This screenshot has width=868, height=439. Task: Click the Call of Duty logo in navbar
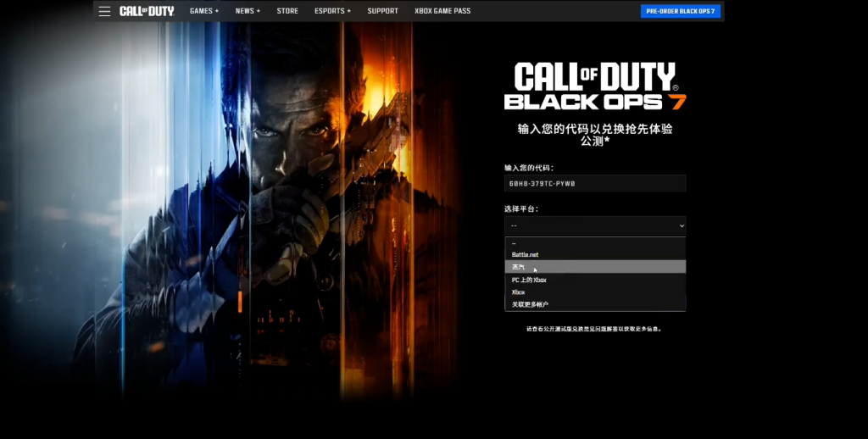coord(147,11)
